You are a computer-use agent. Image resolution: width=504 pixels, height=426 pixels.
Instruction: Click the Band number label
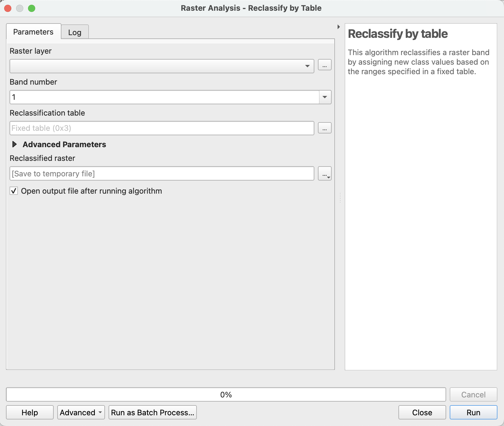pos(33,82)
